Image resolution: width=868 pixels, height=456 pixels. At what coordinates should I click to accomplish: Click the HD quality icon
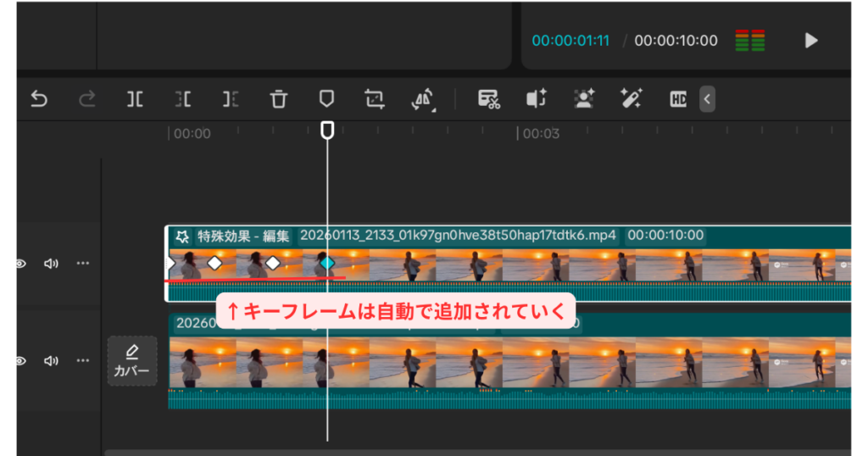point(678,99)
